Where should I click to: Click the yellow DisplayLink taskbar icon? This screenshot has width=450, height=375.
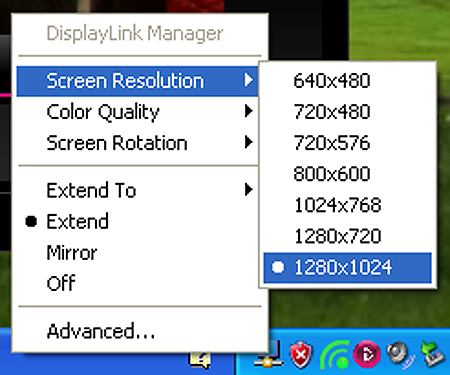pos(199,360)
